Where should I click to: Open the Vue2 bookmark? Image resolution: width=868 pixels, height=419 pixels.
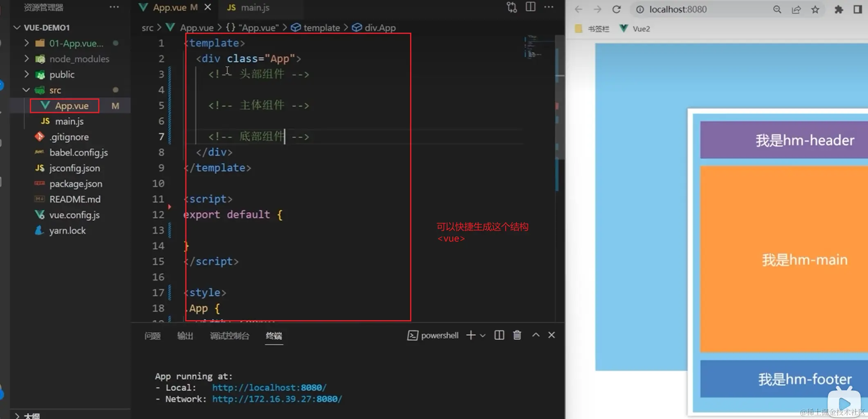coord(635,29)
